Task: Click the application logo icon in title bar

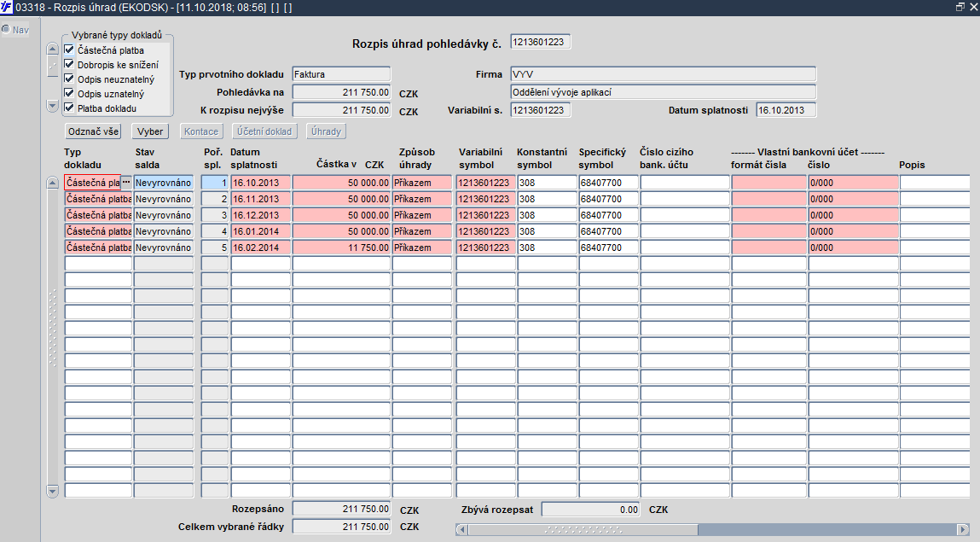Action: point(6,7)
